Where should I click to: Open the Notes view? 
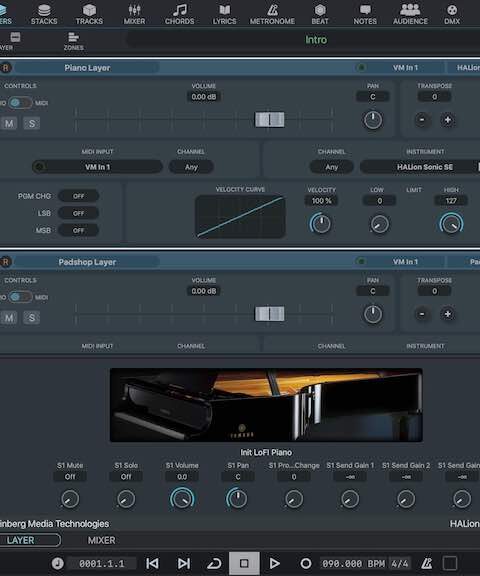[x=365, y=14]
